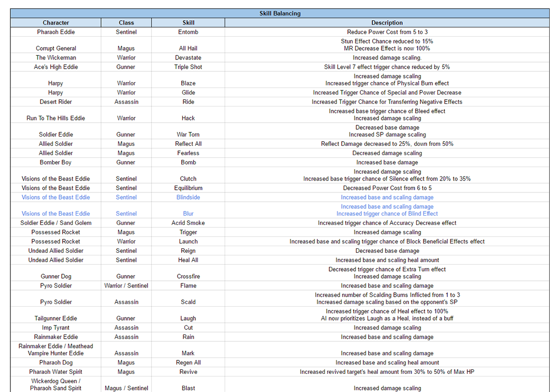The height and width of the screenshot is (392, 559).
Task: Open the blue Blindside skill link
Action: pos(188,198)
